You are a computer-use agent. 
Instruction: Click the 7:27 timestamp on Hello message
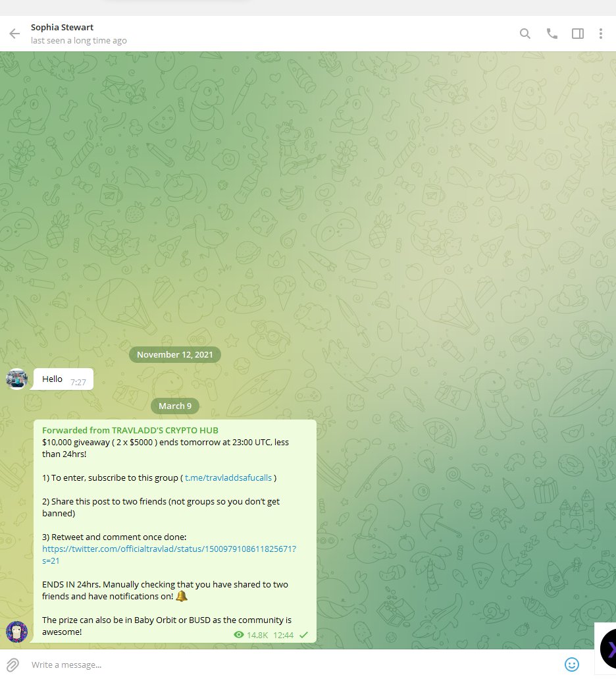pos(78,382)
